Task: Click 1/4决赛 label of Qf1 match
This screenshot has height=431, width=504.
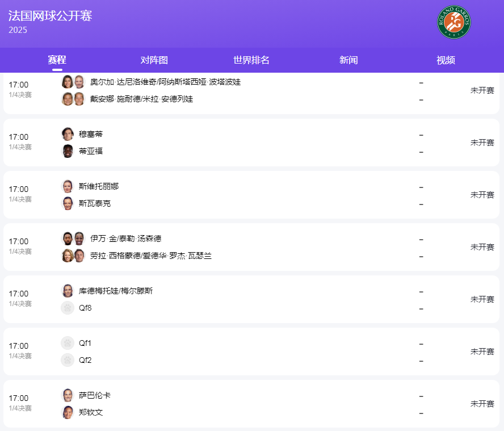Action: [x=20, y=355]
